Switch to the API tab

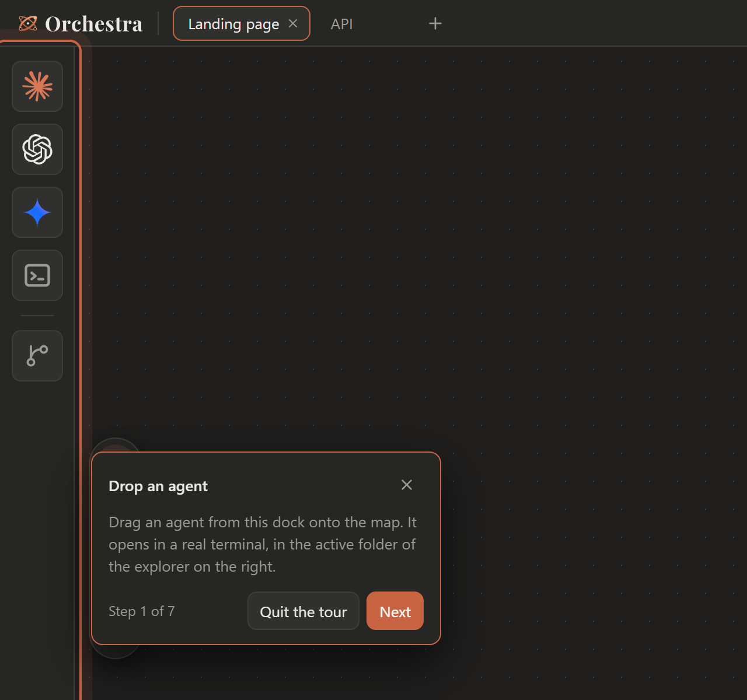[342, 24]
